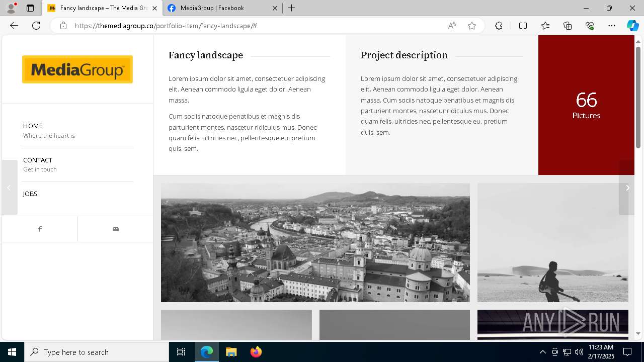Open the Favorites list icon

tap(545, 26)
